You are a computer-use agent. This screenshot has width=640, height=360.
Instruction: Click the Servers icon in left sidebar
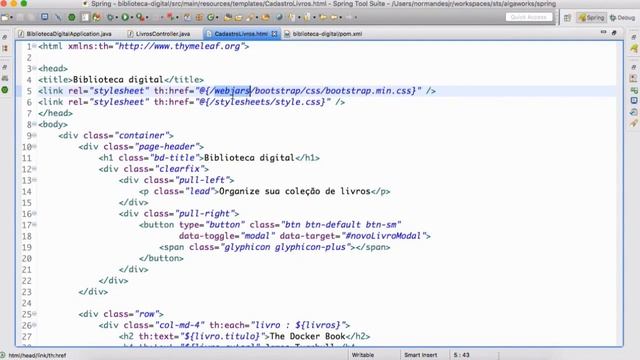pos(5,78)
